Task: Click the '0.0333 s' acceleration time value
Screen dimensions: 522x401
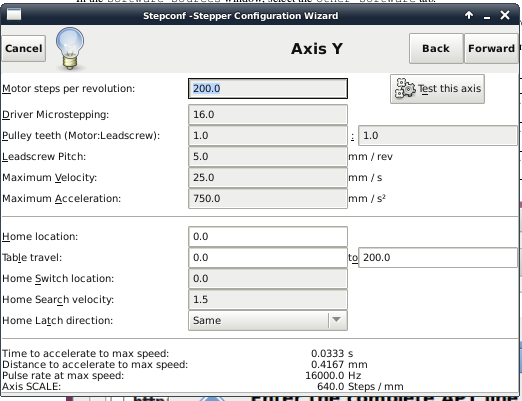Action: [332, 353]
